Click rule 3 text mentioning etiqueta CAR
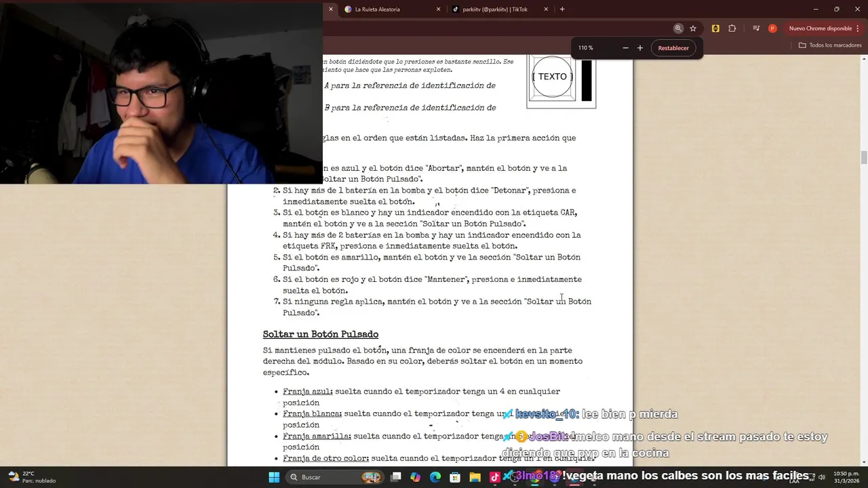 tap(430, 218)
